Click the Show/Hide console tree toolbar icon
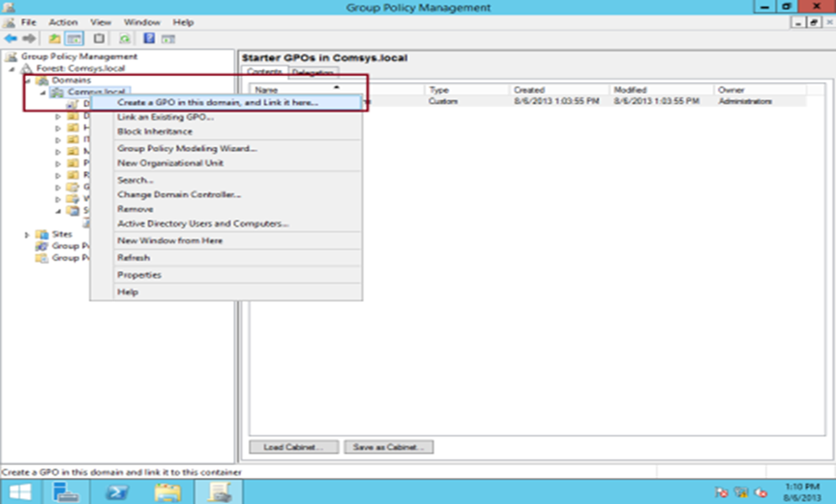Viewport: 836px width, 504px height. [73, 38]
